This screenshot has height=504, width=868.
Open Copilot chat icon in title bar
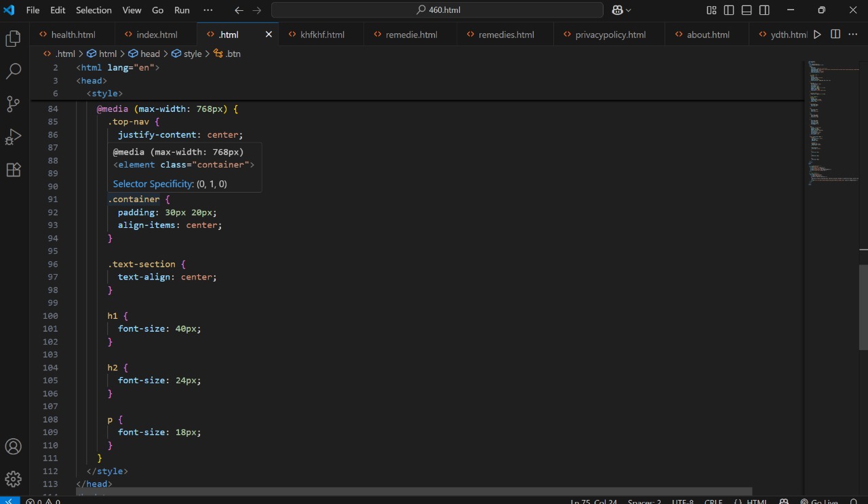617,10
